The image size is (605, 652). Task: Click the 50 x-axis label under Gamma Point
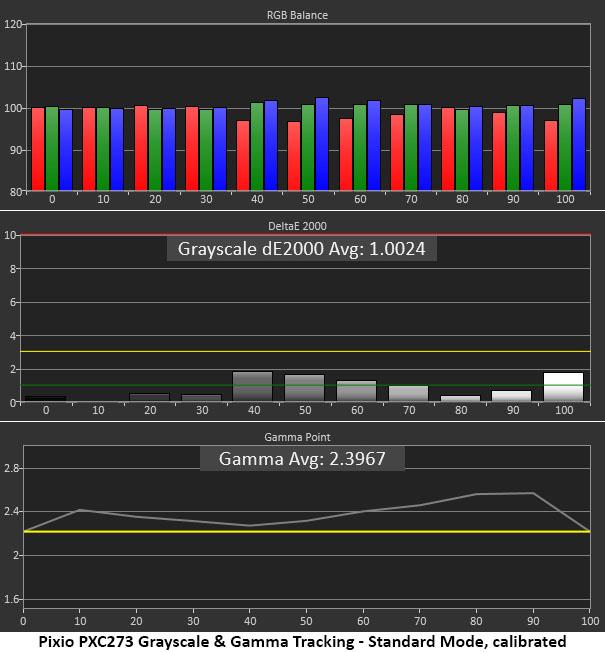(x=306, y=621)
